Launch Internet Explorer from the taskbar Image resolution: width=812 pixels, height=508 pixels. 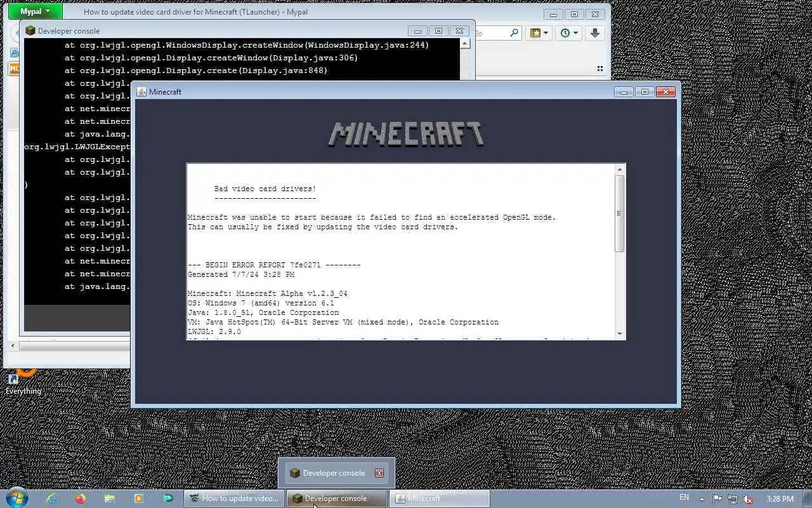pos(51,498)
